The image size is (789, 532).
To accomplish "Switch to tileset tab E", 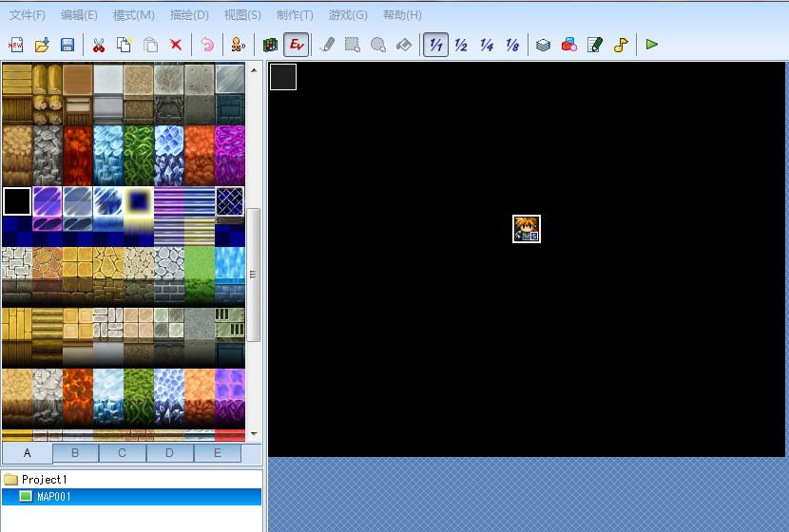I will [218, 453].
